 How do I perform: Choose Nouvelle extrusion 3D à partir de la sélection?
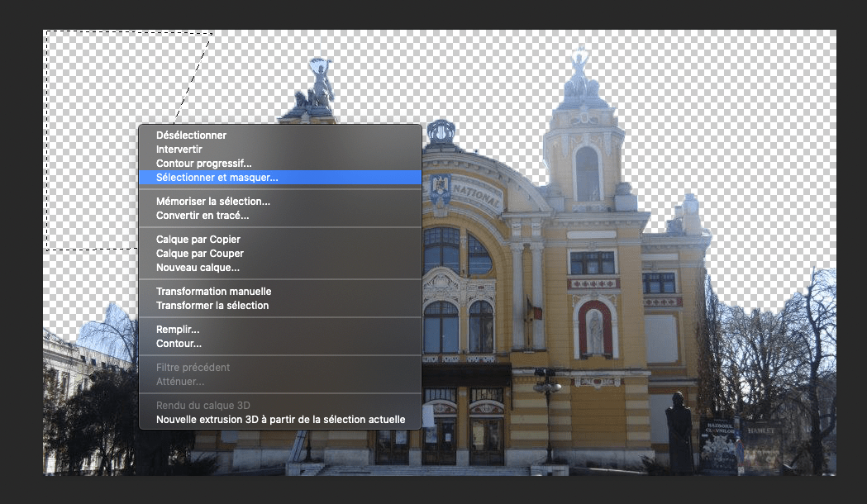coord(279,419)
